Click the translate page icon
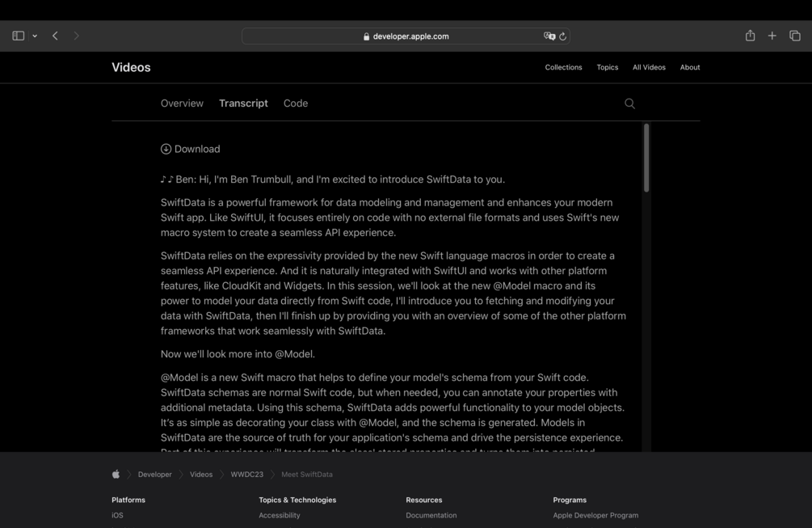This screenshot has width=812, height=528. (x=549, y=36)
